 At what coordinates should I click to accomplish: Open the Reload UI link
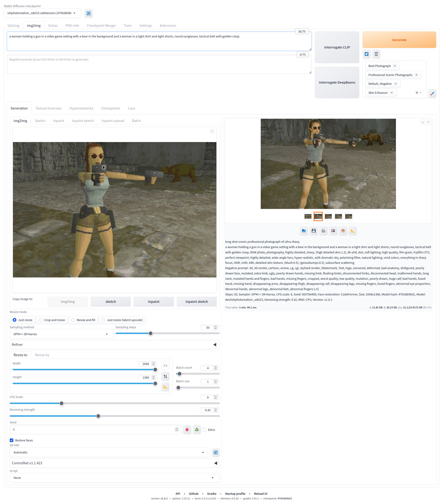[x=260, y=494]
